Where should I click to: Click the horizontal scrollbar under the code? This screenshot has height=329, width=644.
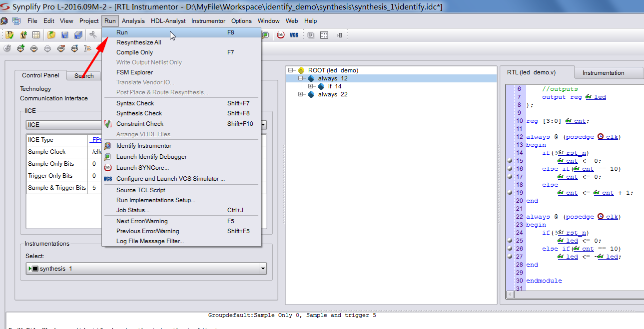578,295
